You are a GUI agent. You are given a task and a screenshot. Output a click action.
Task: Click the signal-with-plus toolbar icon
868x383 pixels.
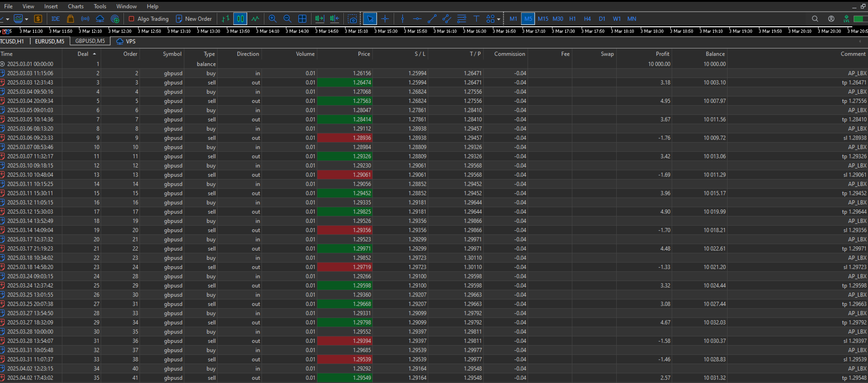coord(115,19)
